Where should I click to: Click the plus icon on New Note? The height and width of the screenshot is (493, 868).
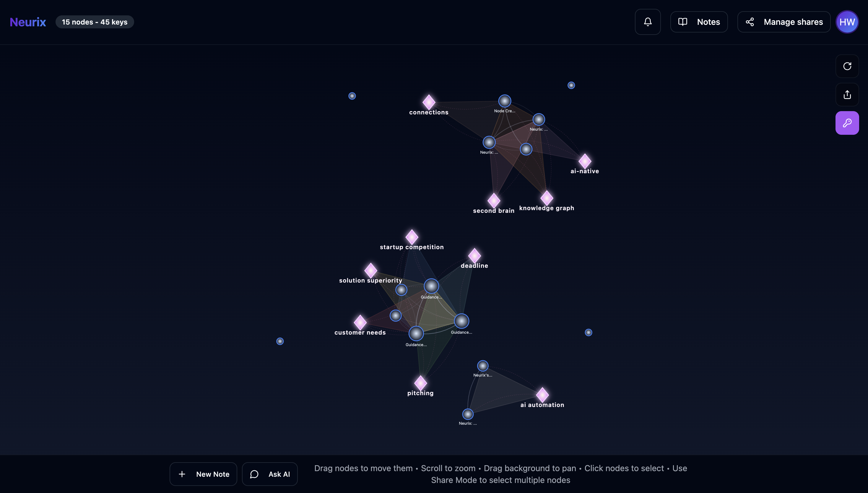click(x=182, y=474)
